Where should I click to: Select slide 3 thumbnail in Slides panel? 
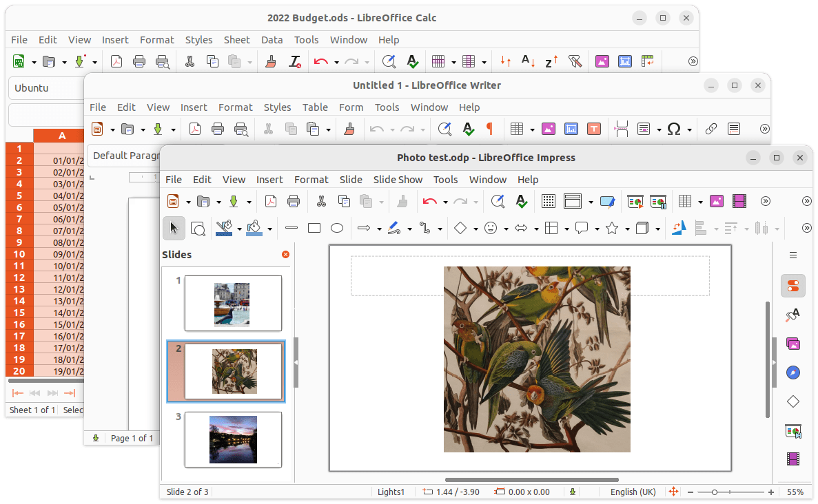click(233, 439)
